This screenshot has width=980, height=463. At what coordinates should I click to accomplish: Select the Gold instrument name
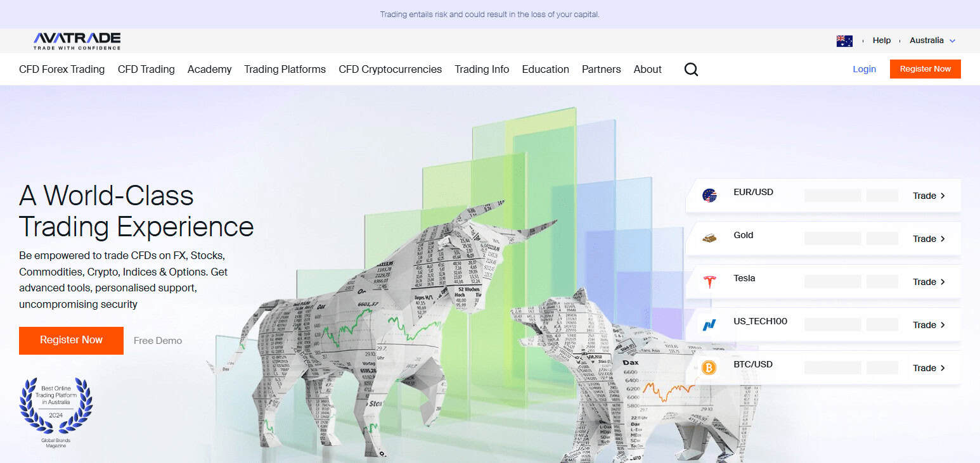(x=744, y=235)
